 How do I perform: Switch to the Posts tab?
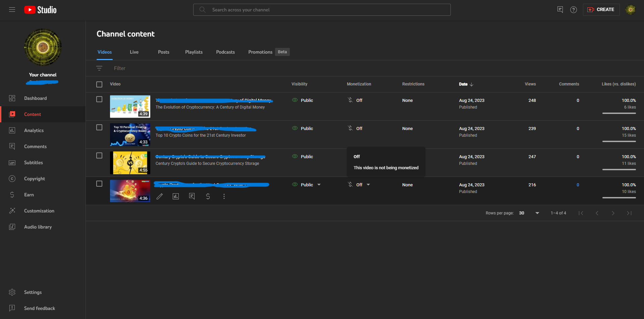click(164, 52)
